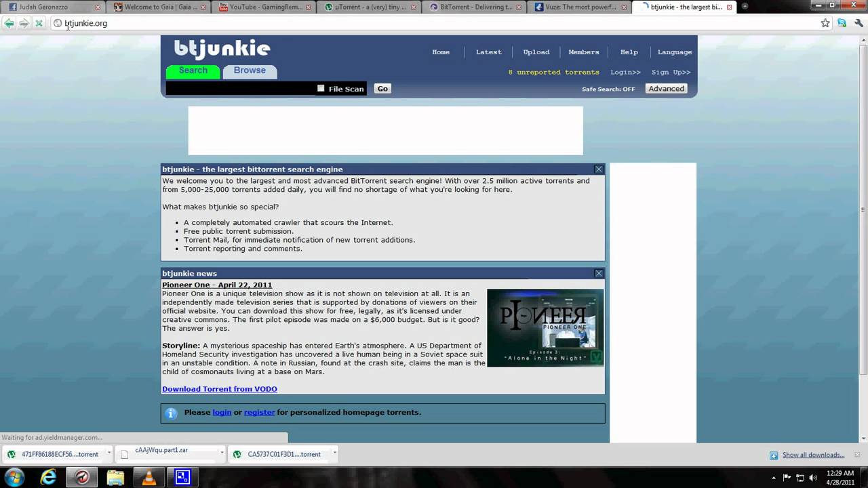The width and height of the screenshot is (868, 488).
Task: Open the 8 unreported torrents link
Action: 554,72
